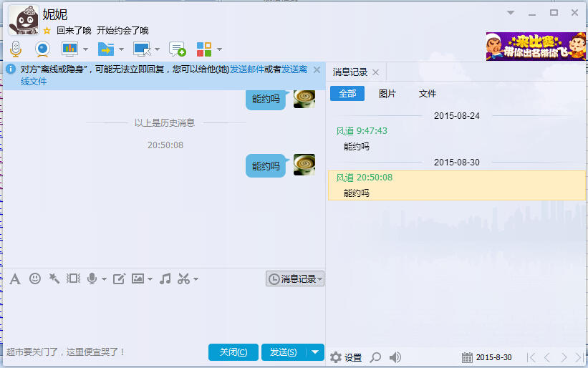Switch to the 图片 filter tab

(x=387, y=94)
